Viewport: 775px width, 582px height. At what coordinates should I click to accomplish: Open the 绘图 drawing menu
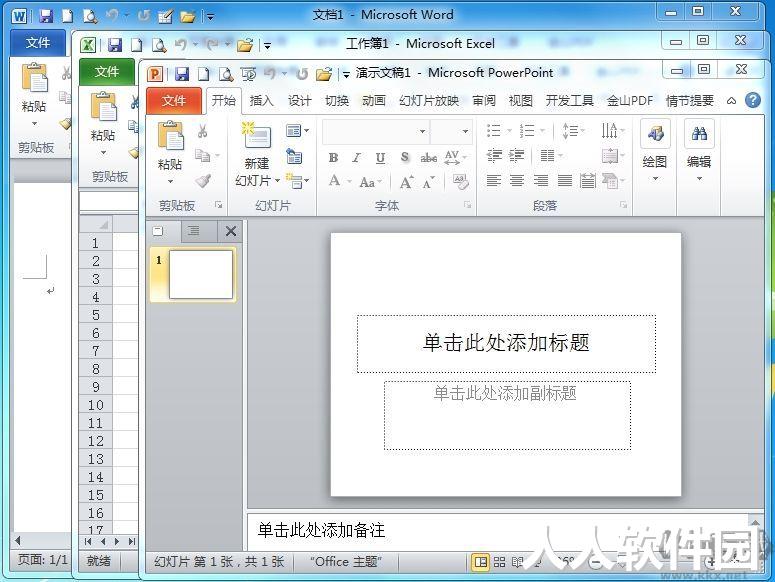(655, 151)
